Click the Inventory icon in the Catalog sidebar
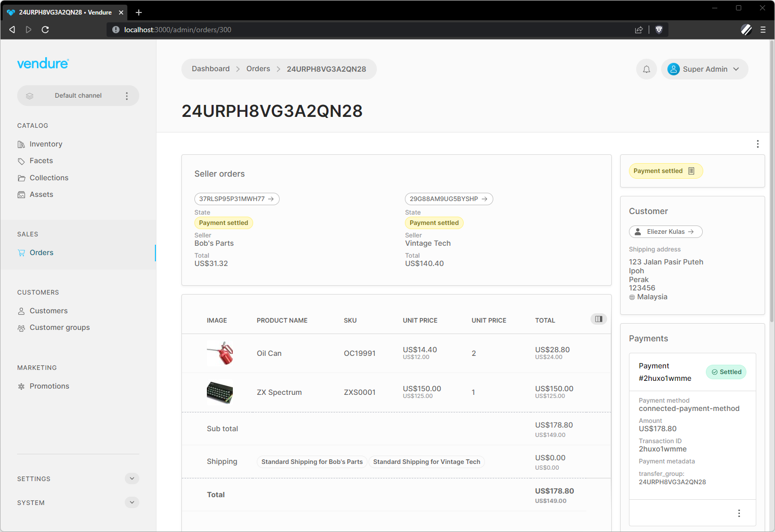The width and height of the screenshot is (775, 532). 21,144
